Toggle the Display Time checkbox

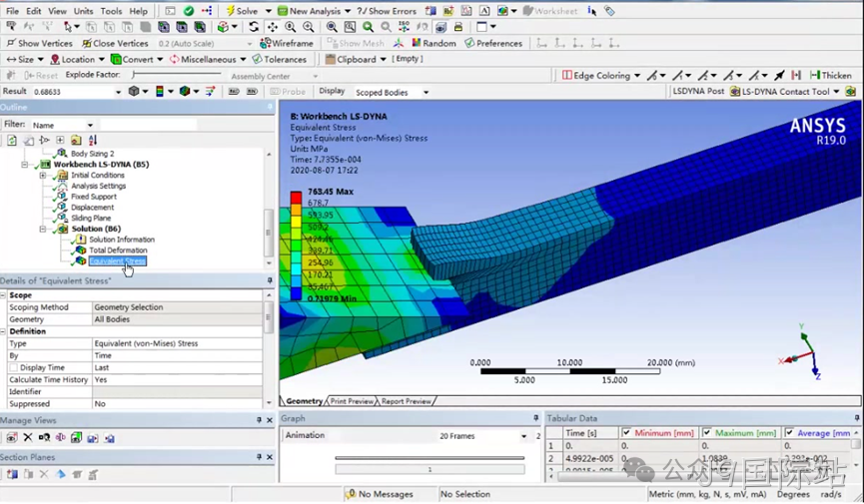click(x=13, y=367)
